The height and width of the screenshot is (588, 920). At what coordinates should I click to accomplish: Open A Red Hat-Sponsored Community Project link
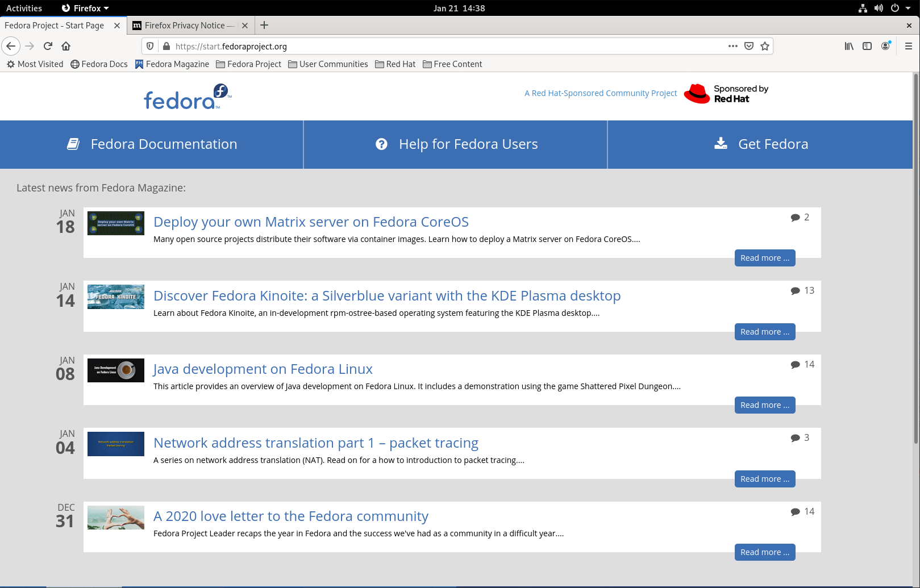click(x=601, y=93)
